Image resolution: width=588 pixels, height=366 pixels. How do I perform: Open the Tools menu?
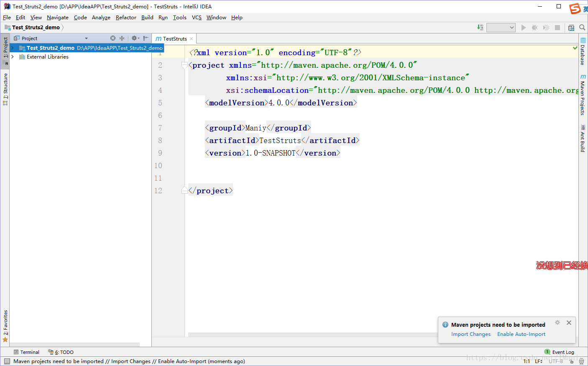click(180, 18)
